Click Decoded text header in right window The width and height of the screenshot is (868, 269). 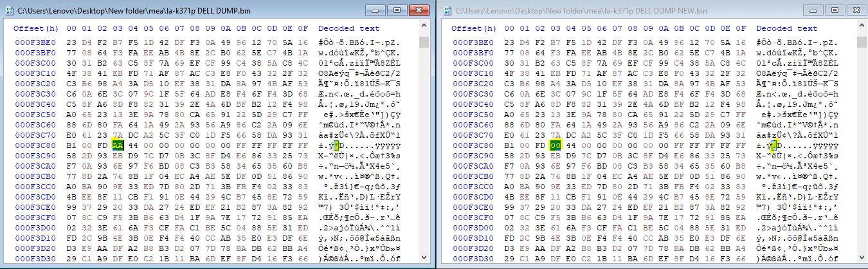[786, 28]
